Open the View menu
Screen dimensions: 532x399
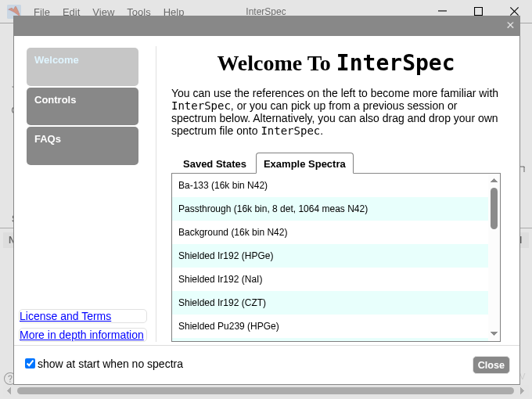tap(103, 13)
